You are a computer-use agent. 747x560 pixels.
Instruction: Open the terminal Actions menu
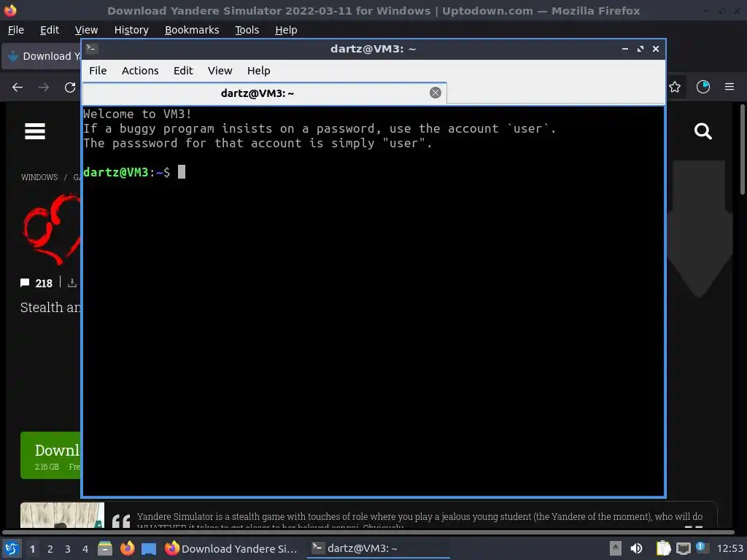[x=140, y=71]
